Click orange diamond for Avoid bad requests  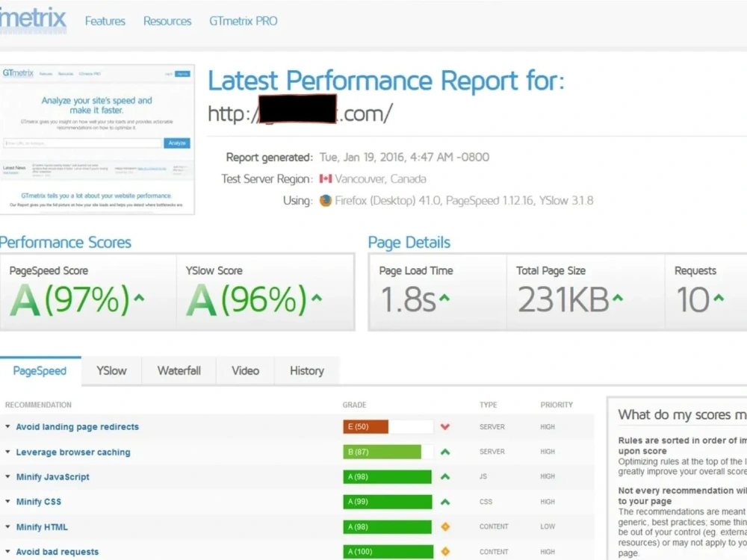(x=445, y=552)
